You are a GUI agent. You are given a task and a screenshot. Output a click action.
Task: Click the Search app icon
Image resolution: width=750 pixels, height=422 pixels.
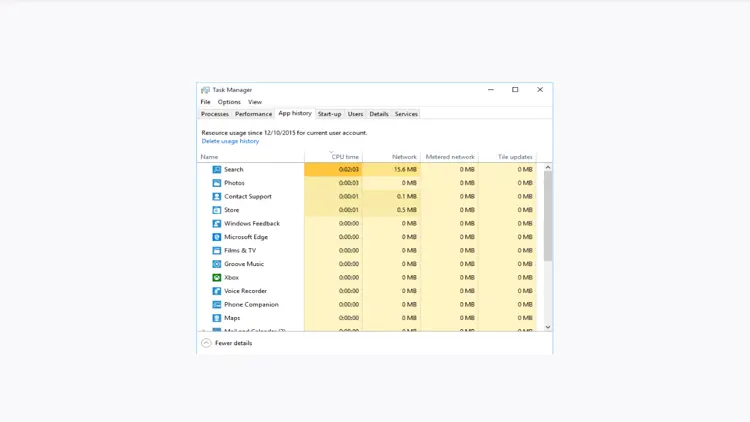click(216, 170)
